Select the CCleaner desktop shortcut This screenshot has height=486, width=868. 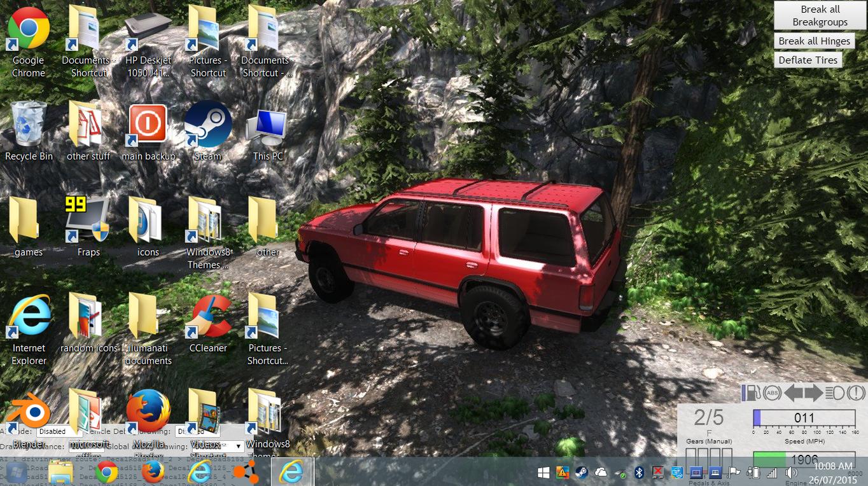[x=208, y=323]
